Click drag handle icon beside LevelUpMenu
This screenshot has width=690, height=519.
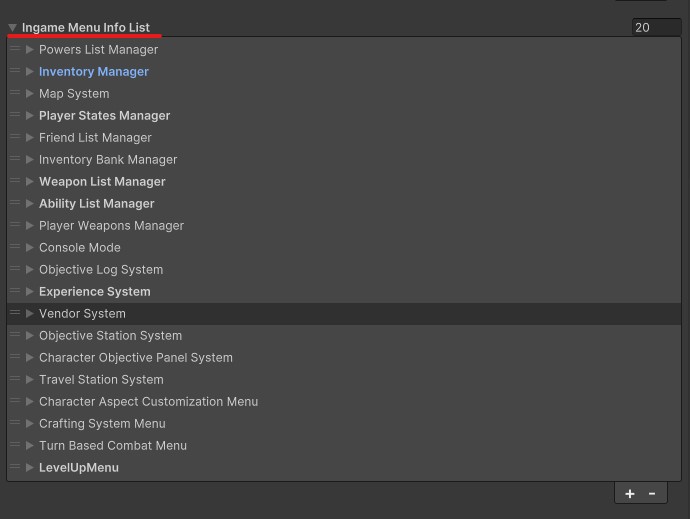pyautogui.click(x=15, y=467)
